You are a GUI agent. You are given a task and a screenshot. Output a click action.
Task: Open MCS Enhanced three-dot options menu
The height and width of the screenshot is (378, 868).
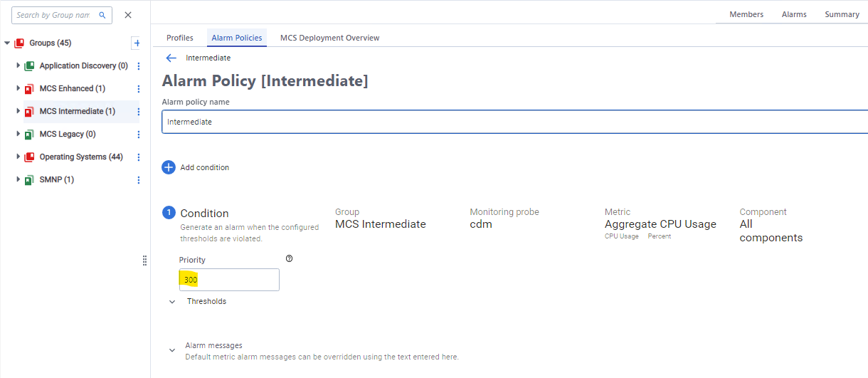pyautogui.click(x=139, y=89)
